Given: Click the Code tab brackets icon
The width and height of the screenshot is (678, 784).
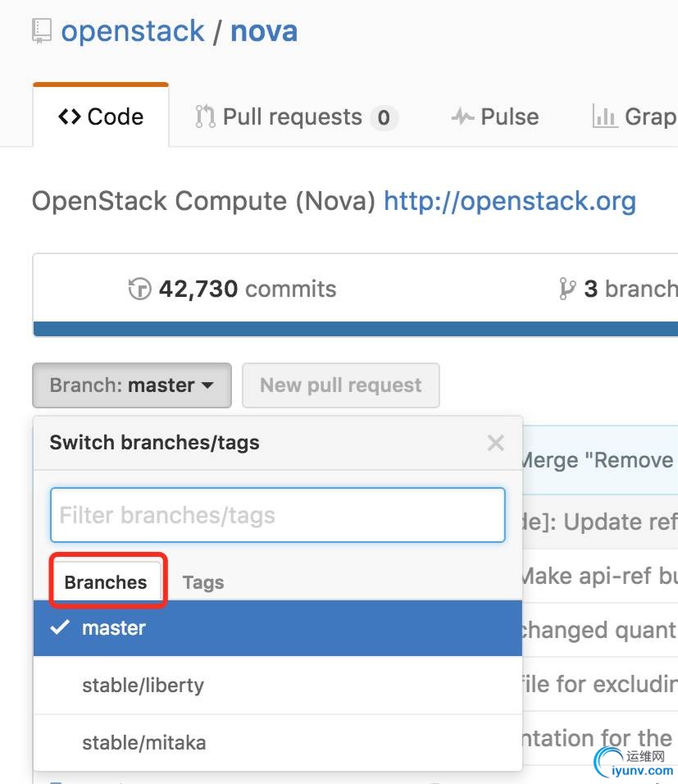Looking at the screenshot, I should (x=69, y=117).
